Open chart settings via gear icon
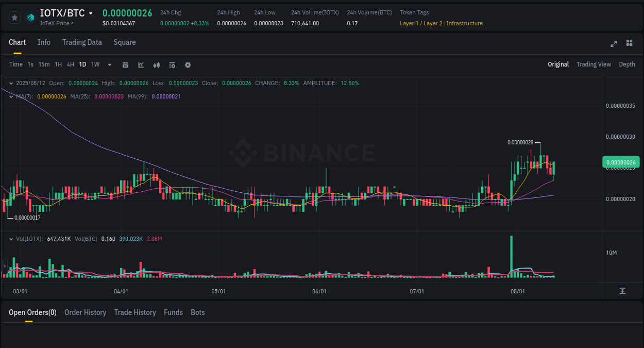Image resolution: width=644 pixels, height=348 pixels. (188, 64)
